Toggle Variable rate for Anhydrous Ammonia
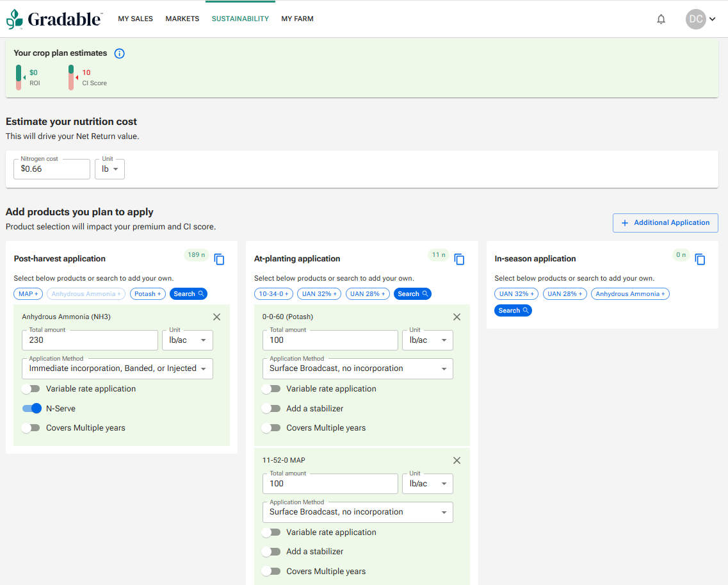This screenshot has height=585, width=728. [31, 389]
